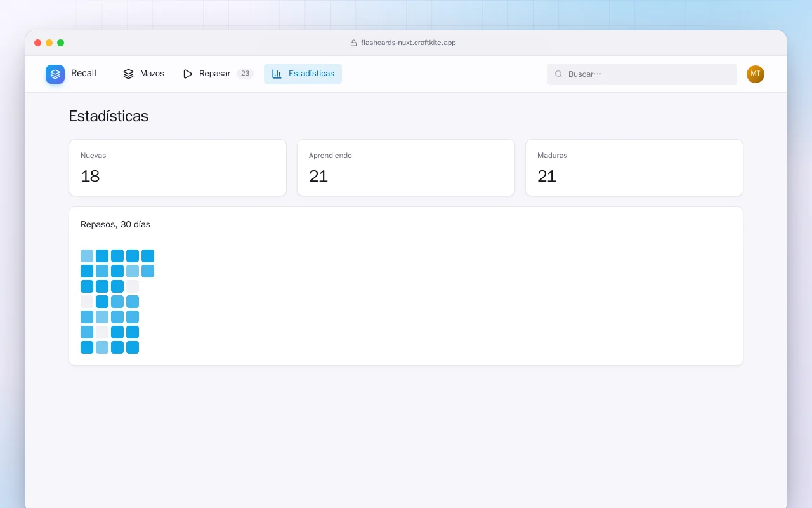Focus the Buscar search field

tap(642, 74)
